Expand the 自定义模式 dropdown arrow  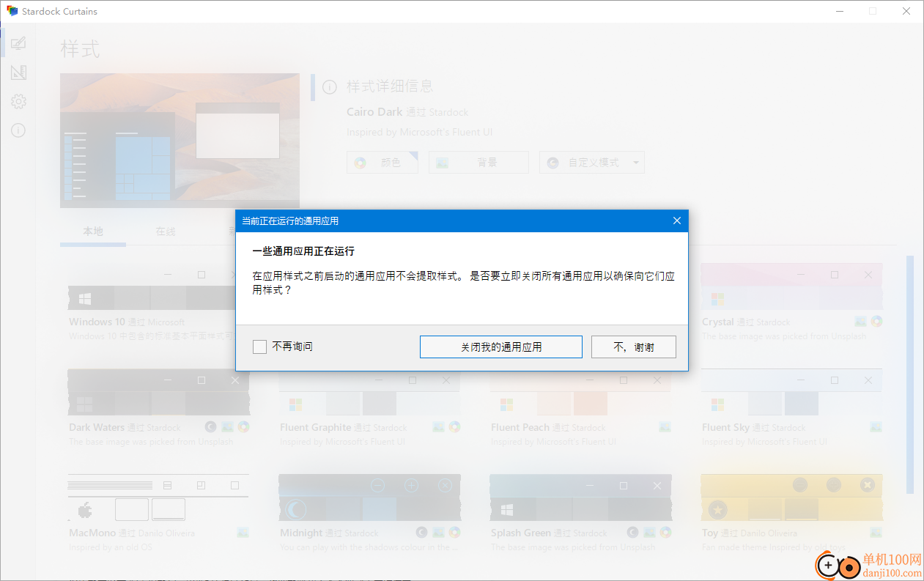[636, 163]
